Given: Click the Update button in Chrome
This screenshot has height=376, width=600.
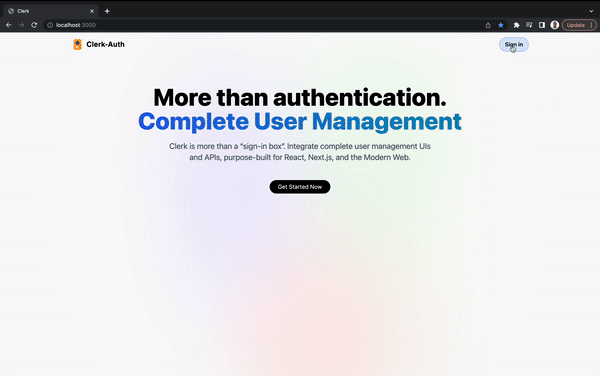Looking at the screenshot, I should coord(579,25).
